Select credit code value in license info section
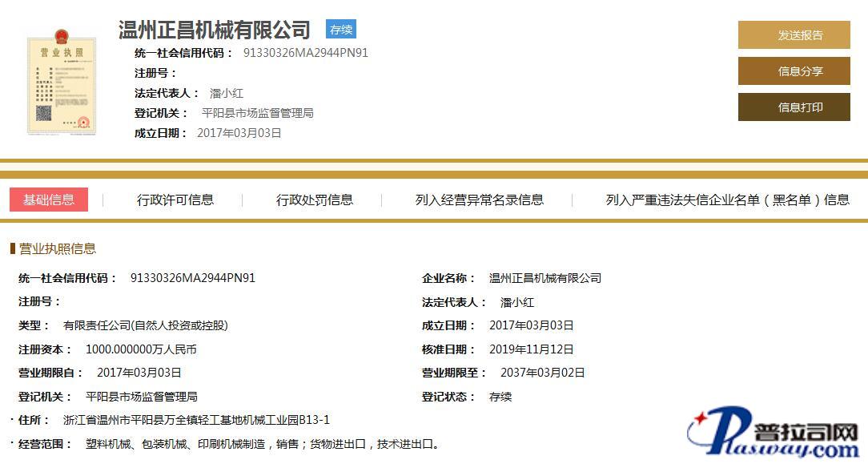This screenshot has height=468, width=868. (193, 278)
